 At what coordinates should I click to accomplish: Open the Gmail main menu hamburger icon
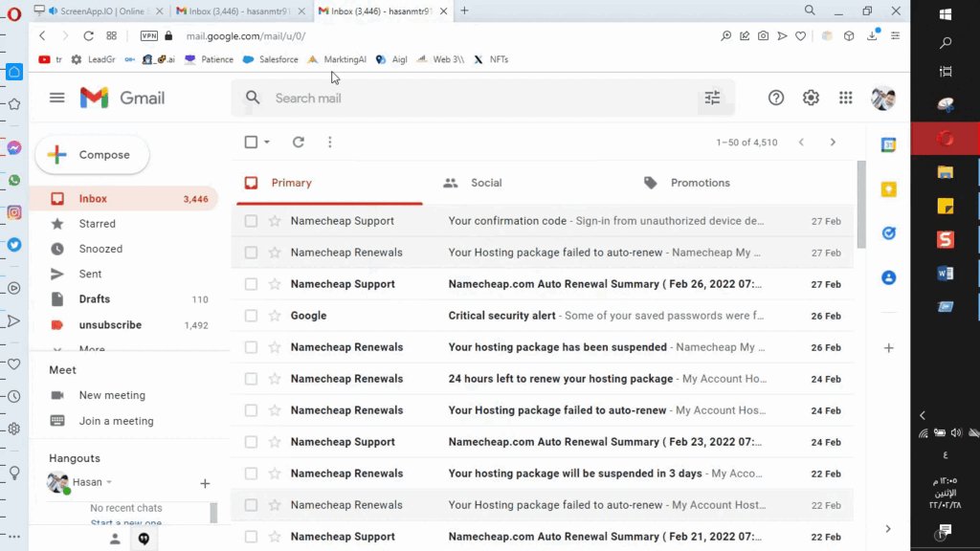[x=56, y=99]
